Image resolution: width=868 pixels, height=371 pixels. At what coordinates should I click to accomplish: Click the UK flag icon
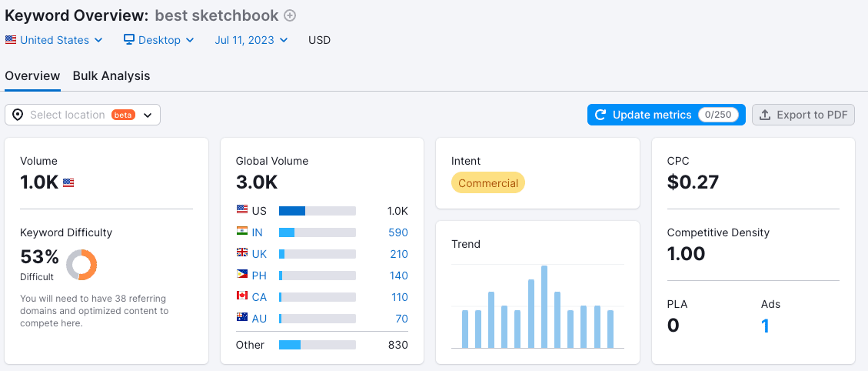pos(242,254)
